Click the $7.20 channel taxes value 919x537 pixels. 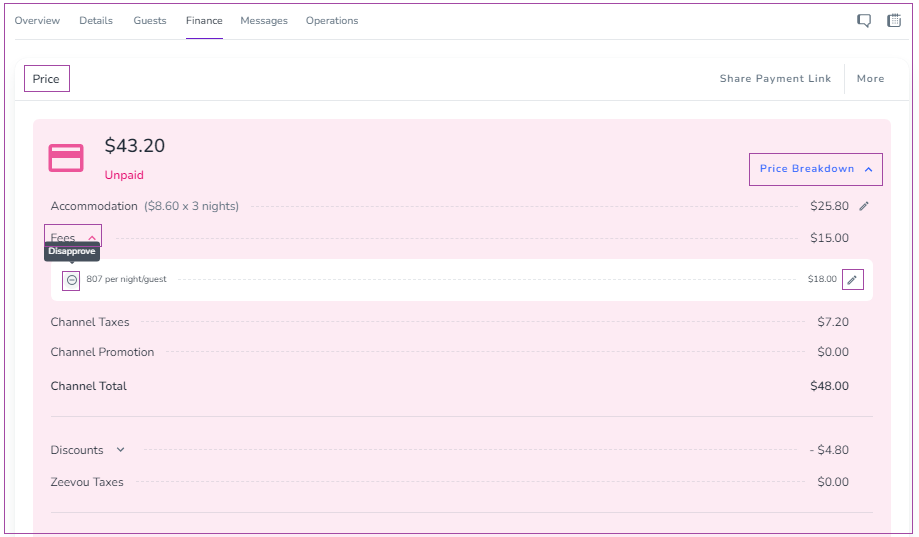[833, 322]
